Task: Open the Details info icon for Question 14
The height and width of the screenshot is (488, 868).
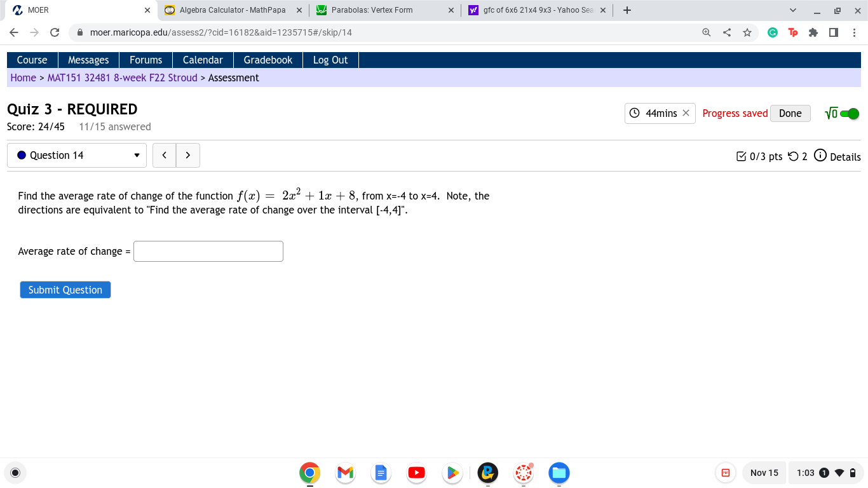Action: coord(820,156)
